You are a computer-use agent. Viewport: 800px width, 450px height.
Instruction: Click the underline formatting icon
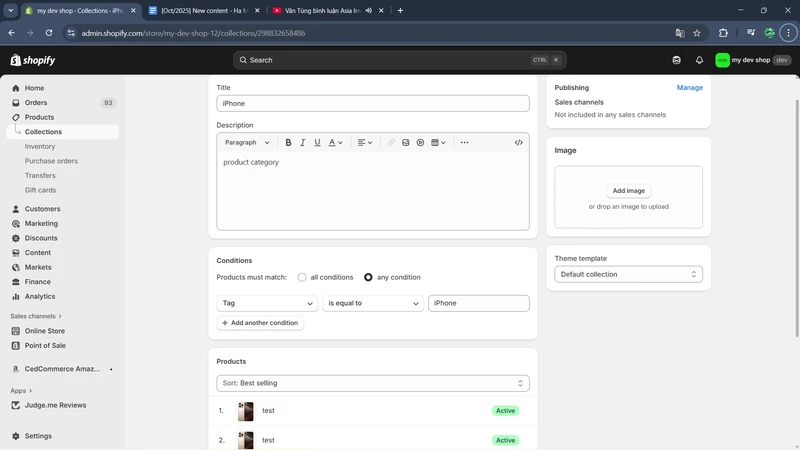(318, 143)
